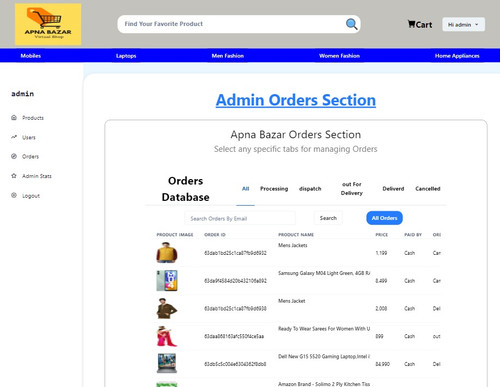Click the price 84,990
Viewport: 500px width, 387px height.
[383, 364]
